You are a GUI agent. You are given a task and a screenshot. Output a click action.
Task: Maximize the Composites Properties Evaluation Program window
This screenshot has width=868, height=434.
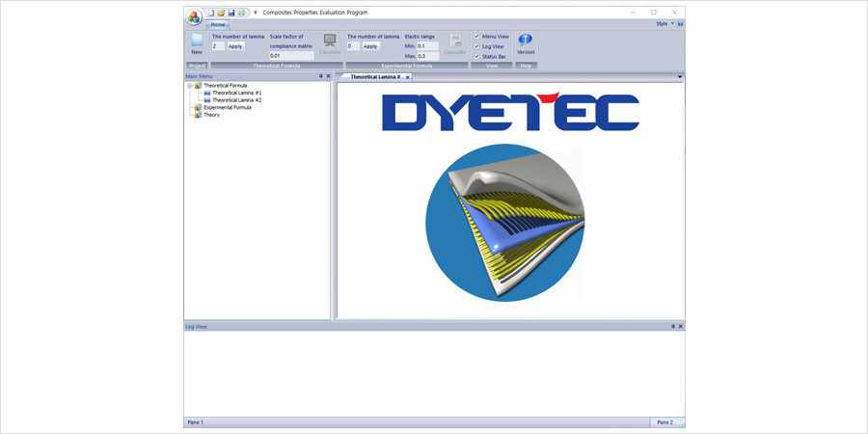pos(654,13)
